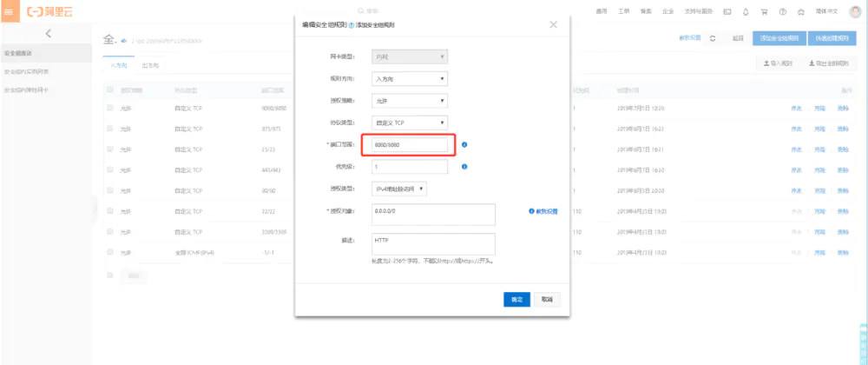Screen dimensions: 868x365
Task: Open the 工单 top menu
Action: tap(623, 11)
